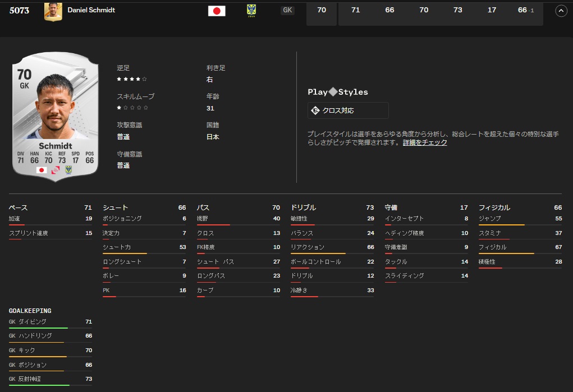The image size is (573, 392).
Task: Expand the GOALKEEPING section heading
Action: (30, 311)
